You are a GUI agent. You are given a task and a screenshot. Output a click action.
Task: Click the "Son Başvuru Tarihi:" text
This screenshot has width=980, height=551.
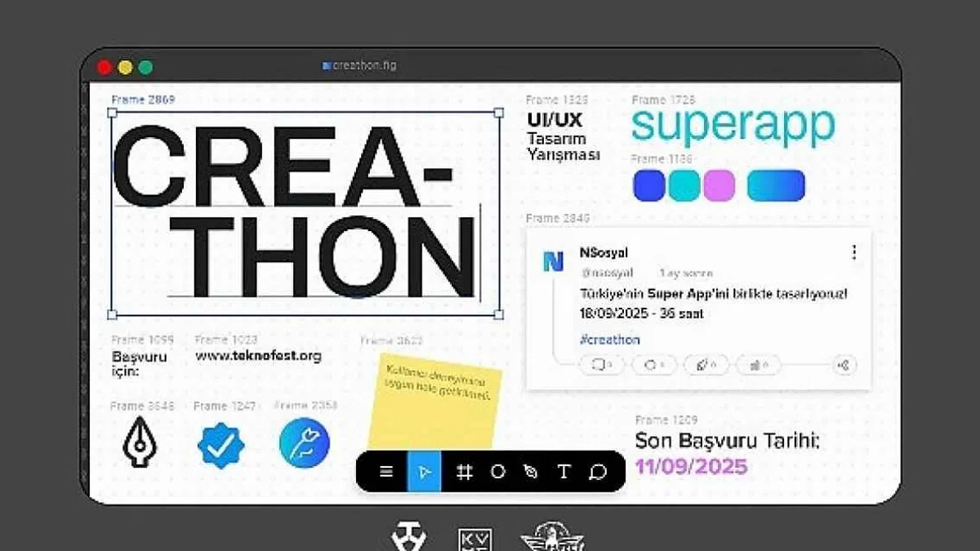pyautogui.click(x=728, y=442)
